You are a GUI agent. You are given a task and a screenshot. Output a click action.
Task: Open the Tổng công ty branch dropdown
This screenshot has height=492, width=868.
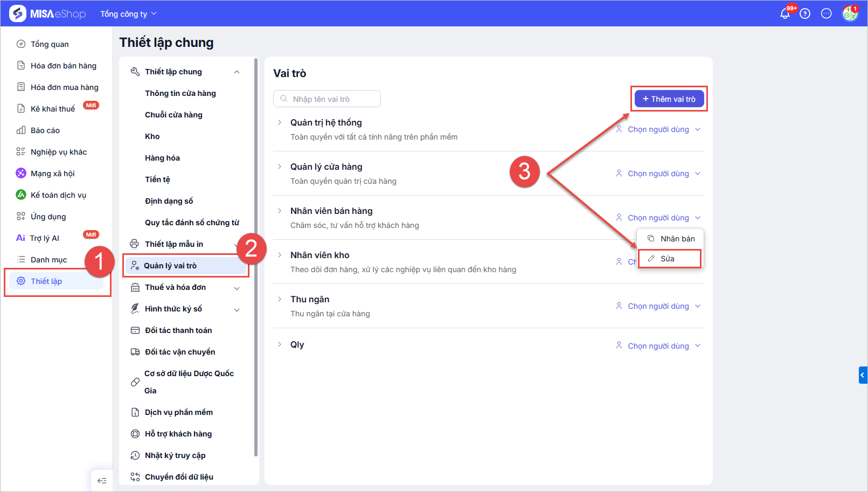pos(128,14)
